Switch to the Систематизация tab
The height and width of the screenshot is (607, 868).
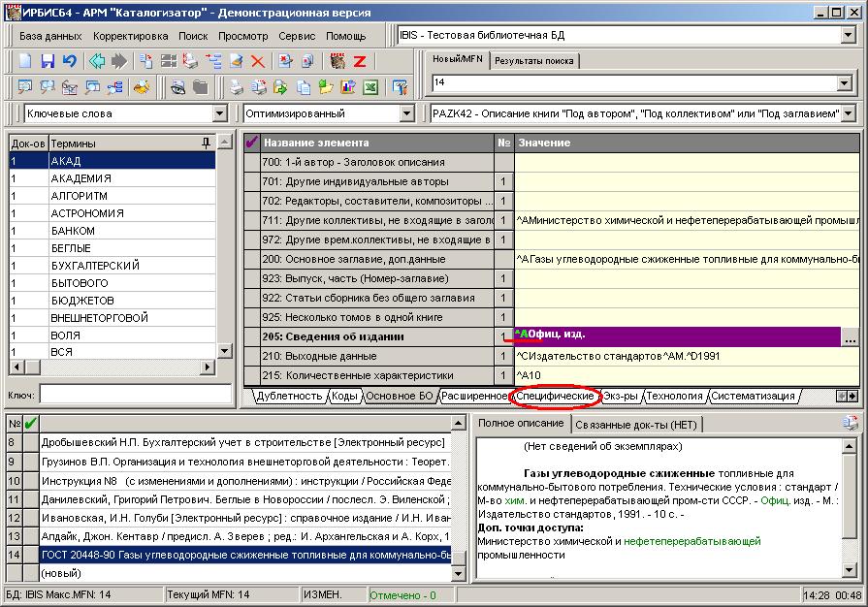tap(753, 397)
